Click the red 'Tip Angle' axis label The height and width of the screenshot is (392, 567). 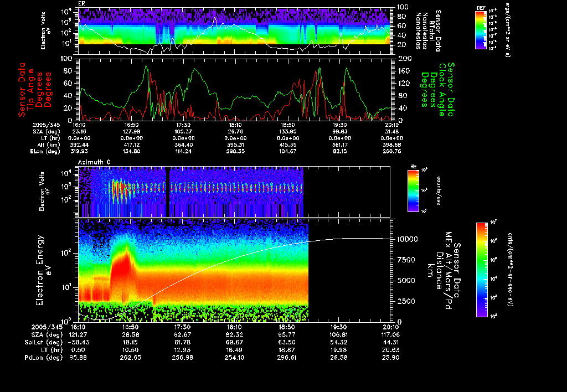(31, 89)
